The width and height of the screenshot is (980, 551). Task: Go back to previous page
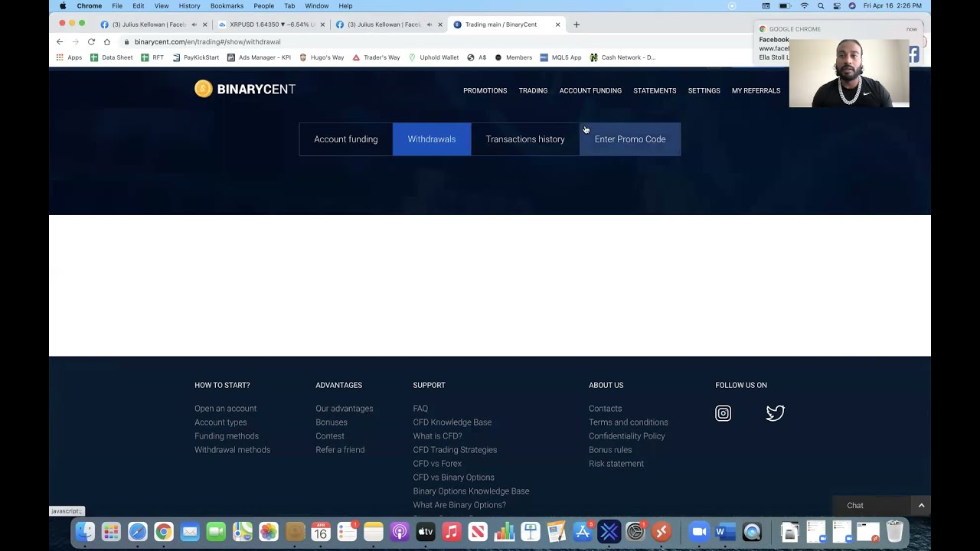(x=60, y=42)
